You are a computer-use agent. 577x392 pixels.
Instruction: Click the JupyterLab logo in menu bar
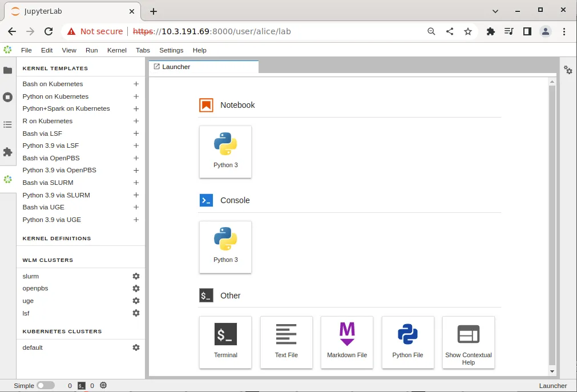pyautogui.click(x=8, y=50)
